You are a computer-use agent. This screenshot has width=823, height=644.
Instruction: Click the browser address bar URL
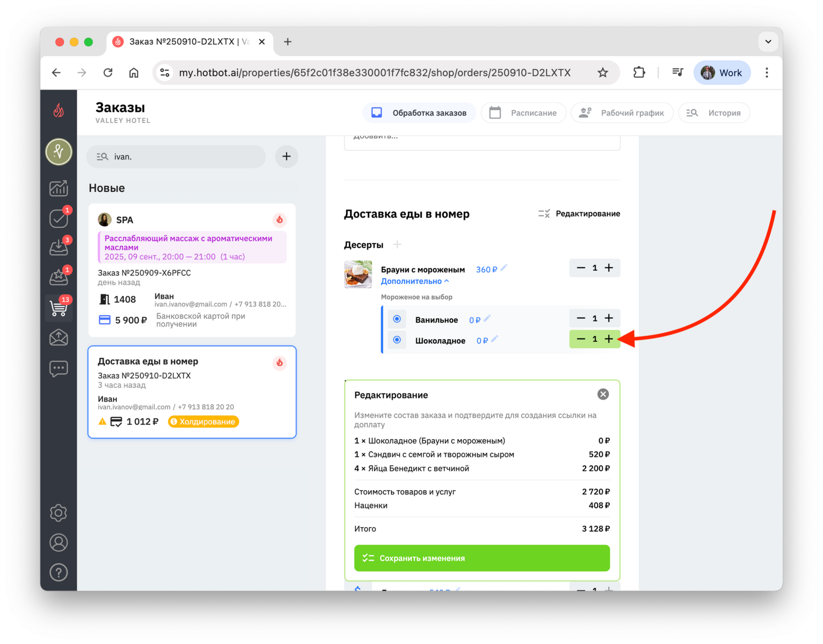[375, 73]
